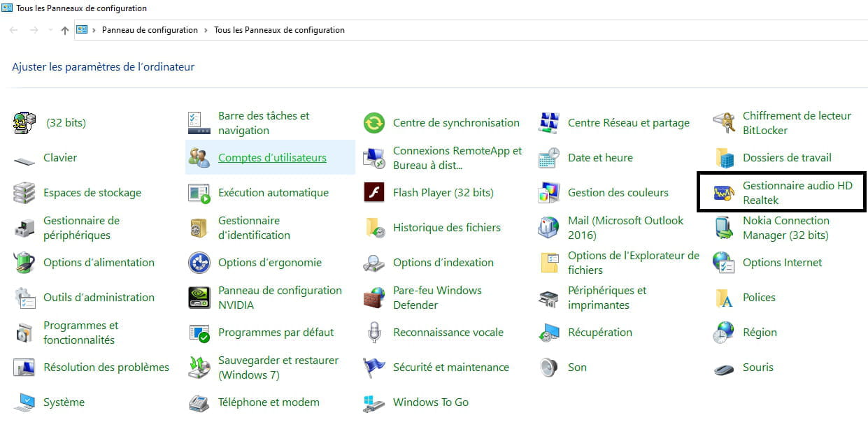Open the Espaces de stockage icon

coord(24,193)
